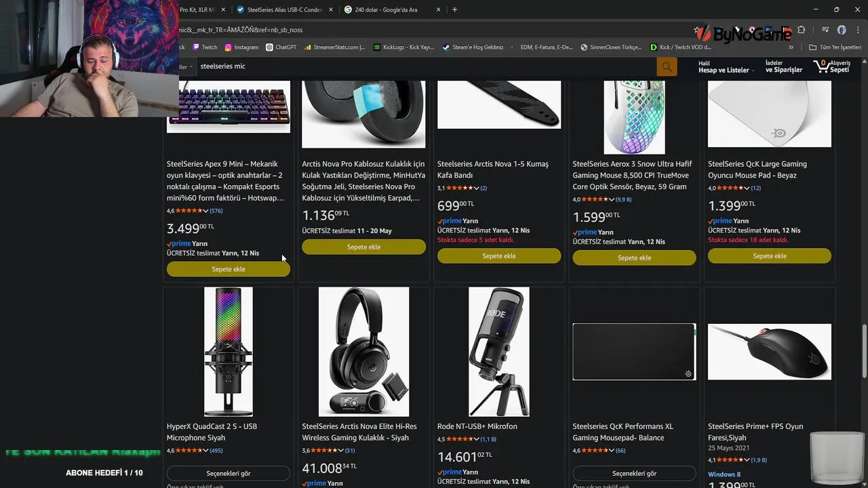Open SteelSeries Apex 9 Mini product title
Viewport: 868px width, 488px height.
[x=226, y=181]
